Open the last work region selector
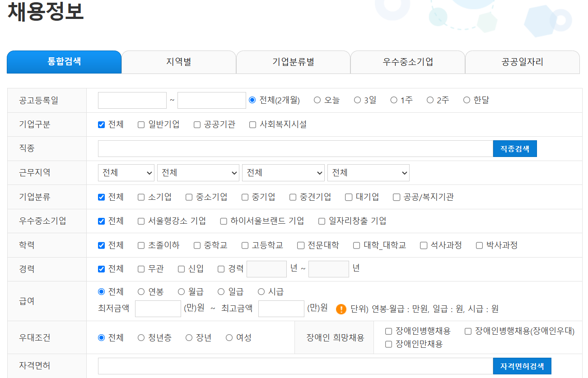The image size is (588, 378). pyautogui.click(x=368, y=172)
